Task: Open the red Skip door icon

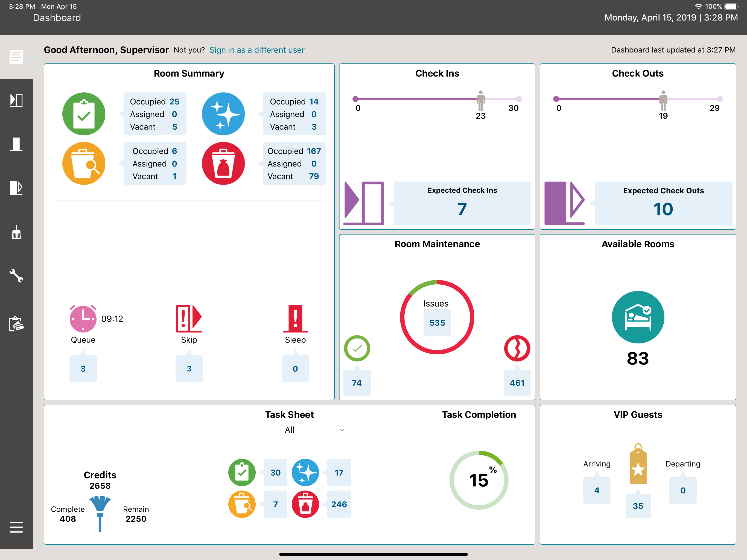Action: click(x=189, y=319)
